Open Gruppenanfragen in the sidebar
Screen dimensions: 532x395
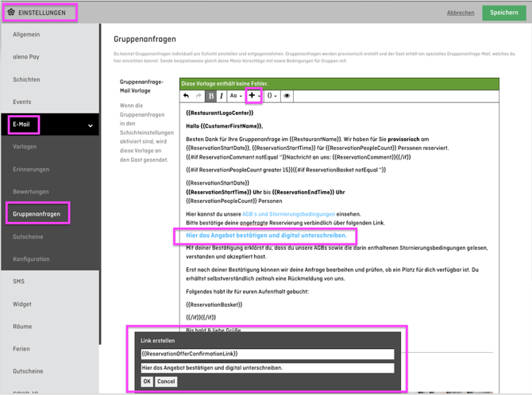point(37,214)
